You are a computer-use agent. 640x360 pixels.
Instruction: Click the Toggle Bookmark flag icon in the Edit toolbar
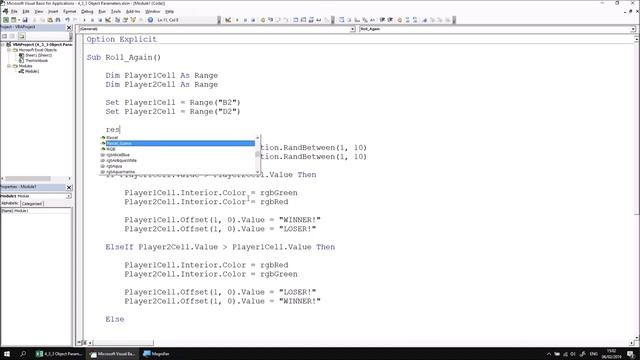tap(425, 20)
